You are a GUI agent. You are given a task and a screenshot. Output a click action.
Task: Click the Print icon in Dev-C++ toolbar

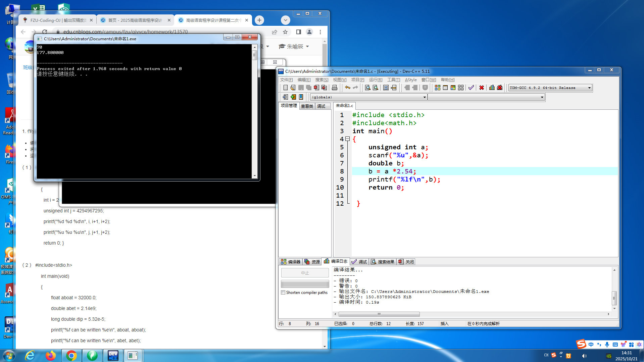[x=335, y=88]
